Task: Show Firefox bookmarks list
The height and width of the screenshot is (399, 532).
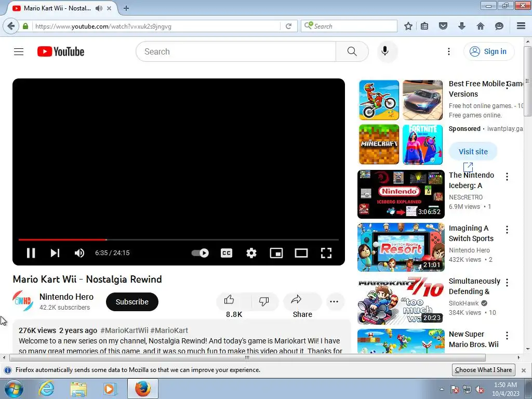Action: (x=424, y=26)
